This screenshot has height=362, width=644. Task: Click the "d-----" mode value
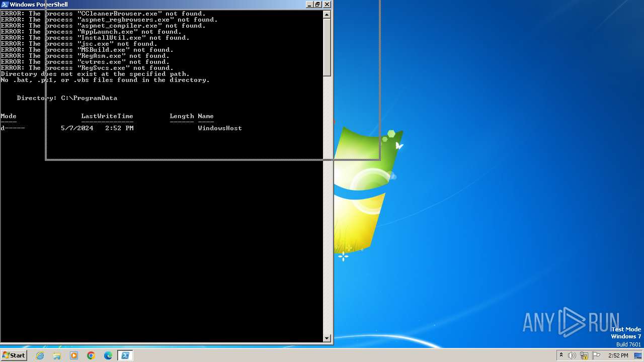click(x=13, y=128)
